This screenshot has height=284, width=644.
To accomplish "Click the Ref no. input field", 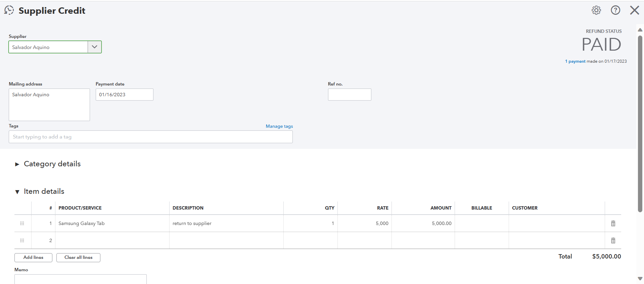I will pos(349,95).
